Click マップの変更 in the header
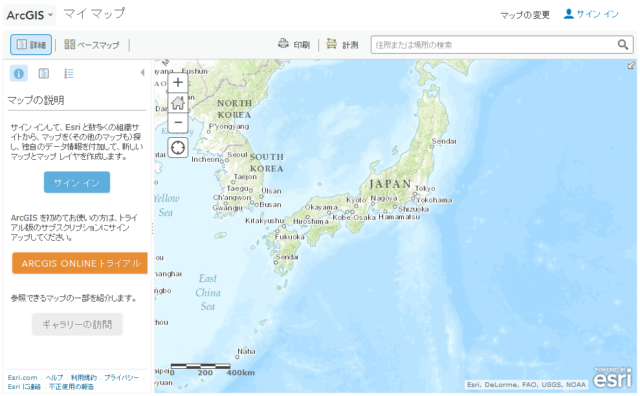This screenshot has width=640, height=396. point(525,15)
